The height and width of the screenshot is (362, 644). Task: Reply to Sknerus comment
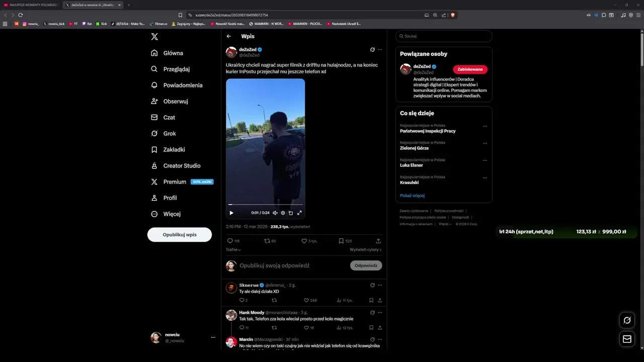coord(244,300)
